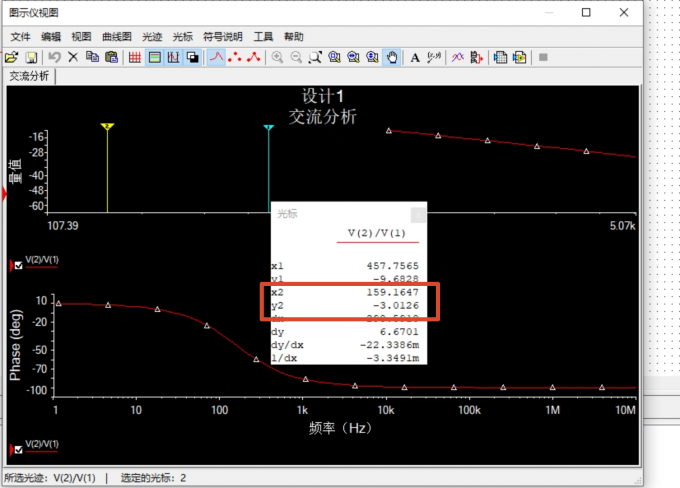Show trace as data points only

click(x=235, y=57)
